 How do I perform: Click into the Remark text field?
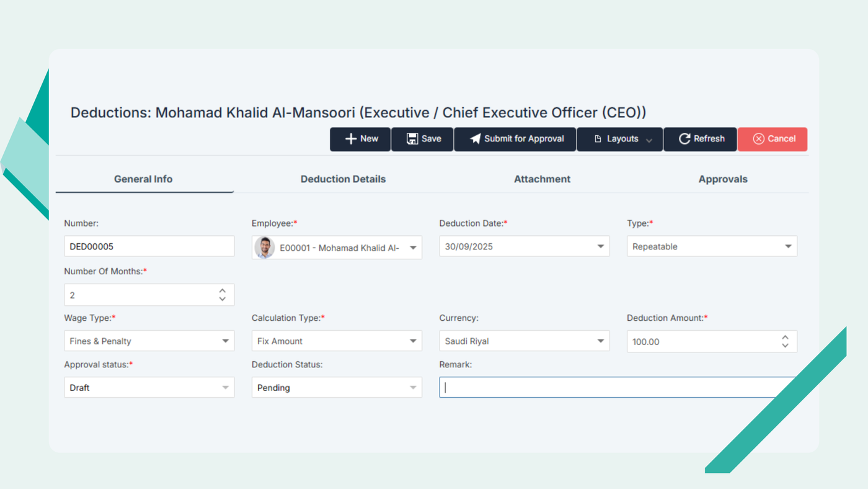(608, 387)
